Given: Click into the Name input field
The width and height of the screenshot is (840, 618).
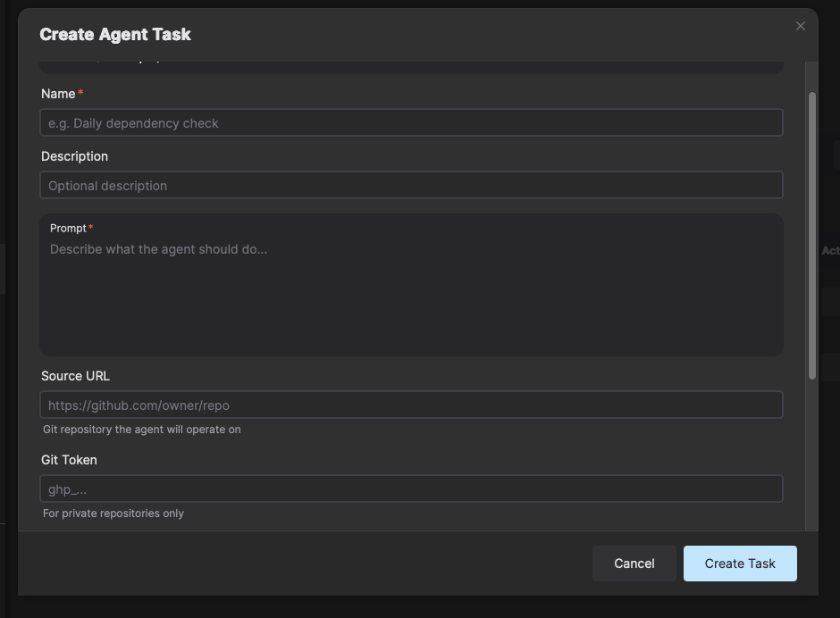Looking at the screenshot, I should [x=410, y=122].
